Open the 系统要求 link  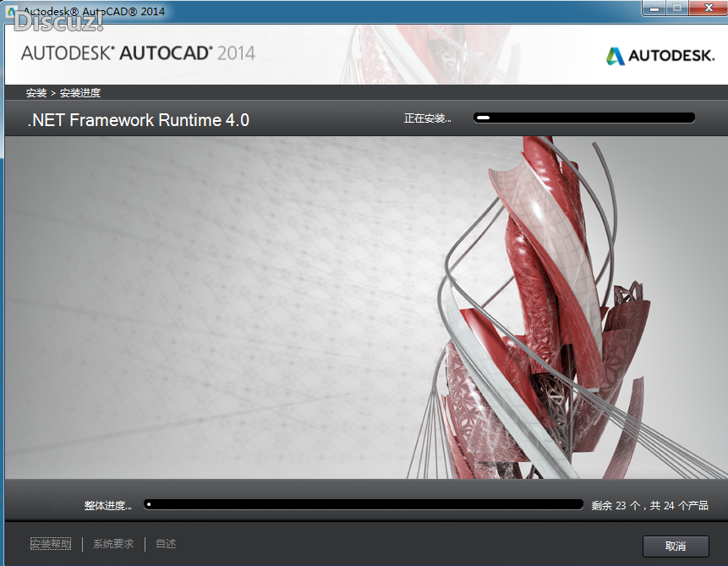(x=113, y=544)
